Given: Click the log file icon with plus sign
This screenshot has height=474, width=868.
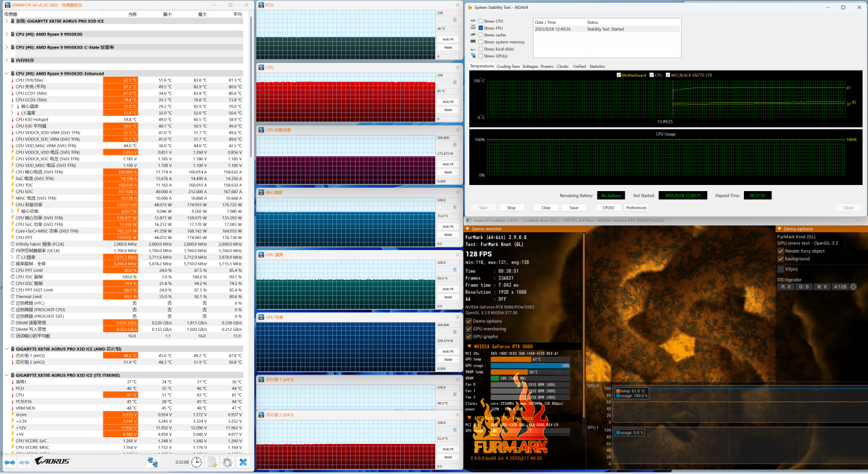Looking at the screenshot, I should tap(212, 462).
